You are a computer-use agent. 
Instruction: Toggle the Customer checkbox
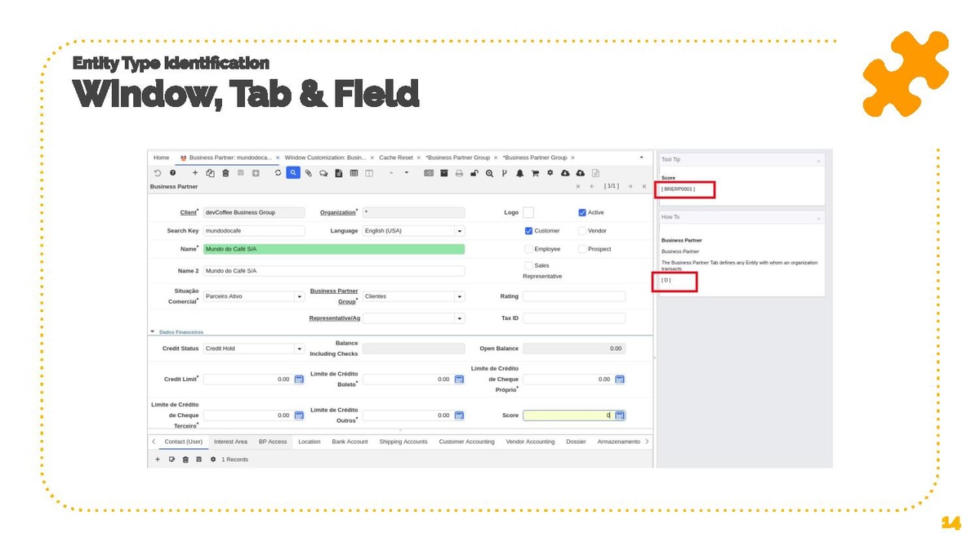pos(529,231)
